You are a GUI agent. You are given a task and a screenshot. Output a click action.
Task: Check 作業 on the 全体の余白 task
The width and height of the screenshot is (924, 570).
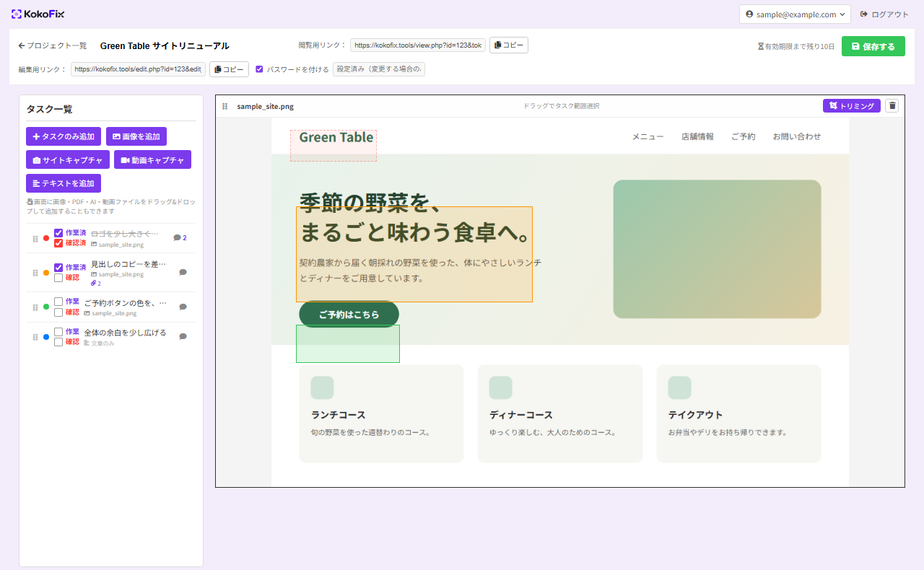click(58, 332)
